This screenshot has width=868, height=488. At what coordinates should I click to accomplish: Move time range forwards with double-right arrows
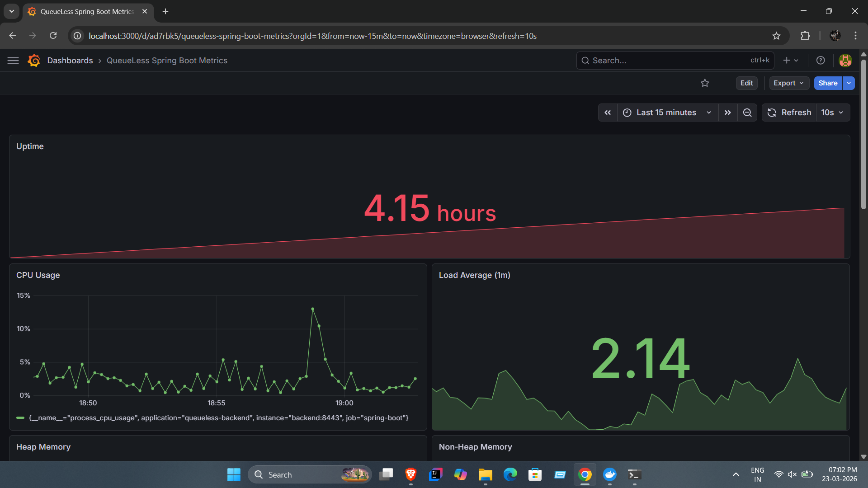click(x=727, y=113)
